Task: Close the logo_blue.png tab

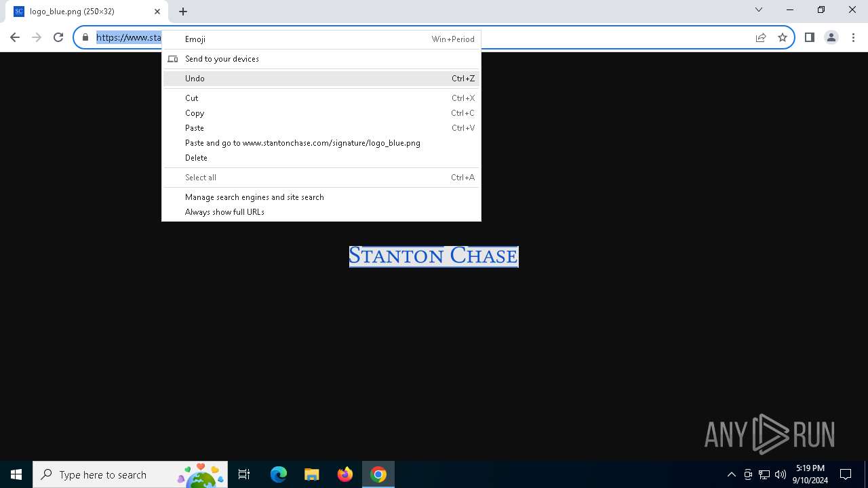Action: 157,12
